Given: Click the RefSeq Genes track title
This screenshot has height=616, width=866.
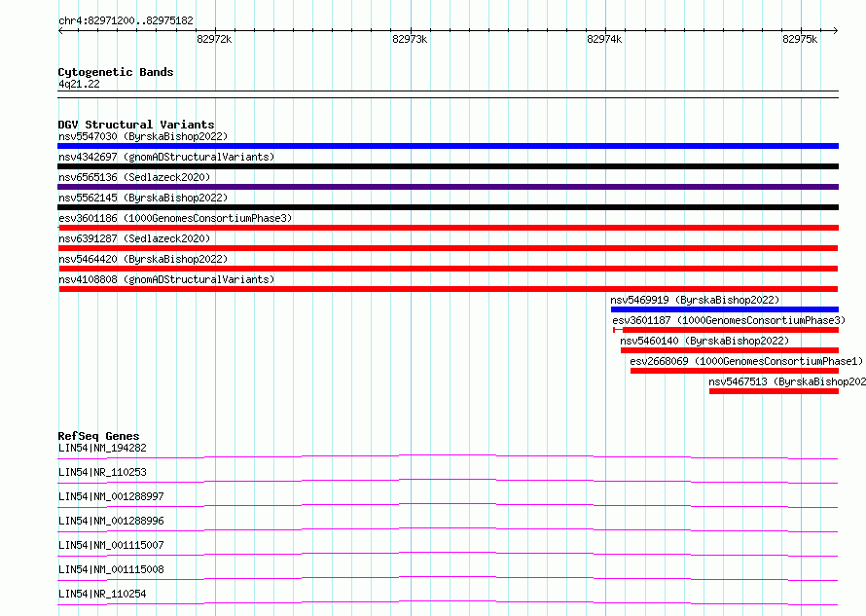Looking at the screenshot, I should (x=98, y=436).
